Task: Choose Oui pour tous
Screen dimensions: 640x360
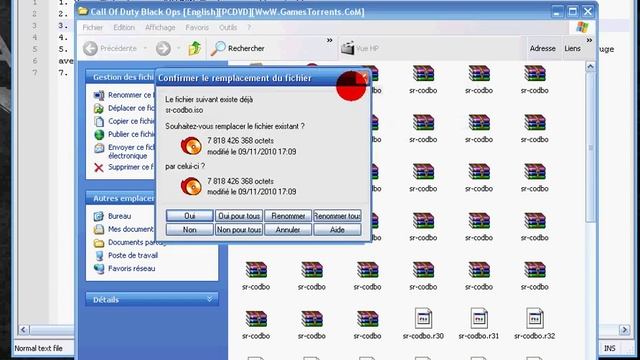Action: click(x=239, y=216)
